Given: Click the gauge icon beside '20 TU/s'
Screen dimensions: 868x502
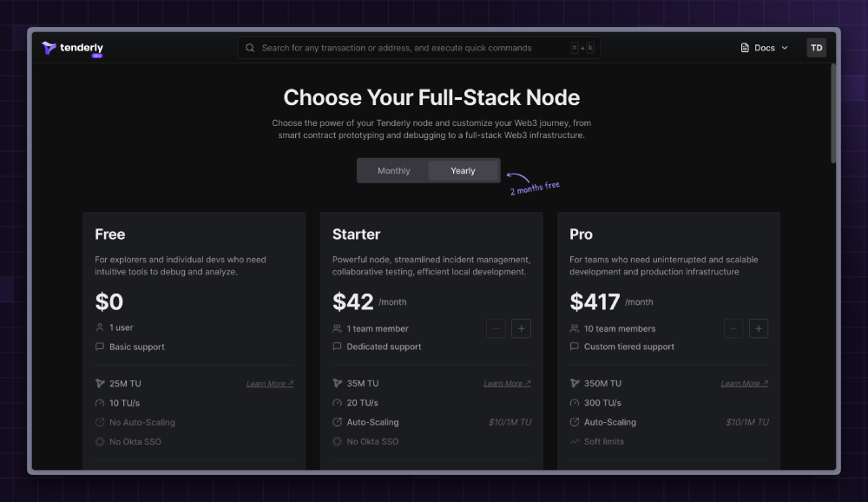Looking at the screenshot, I should coord(337,402).
